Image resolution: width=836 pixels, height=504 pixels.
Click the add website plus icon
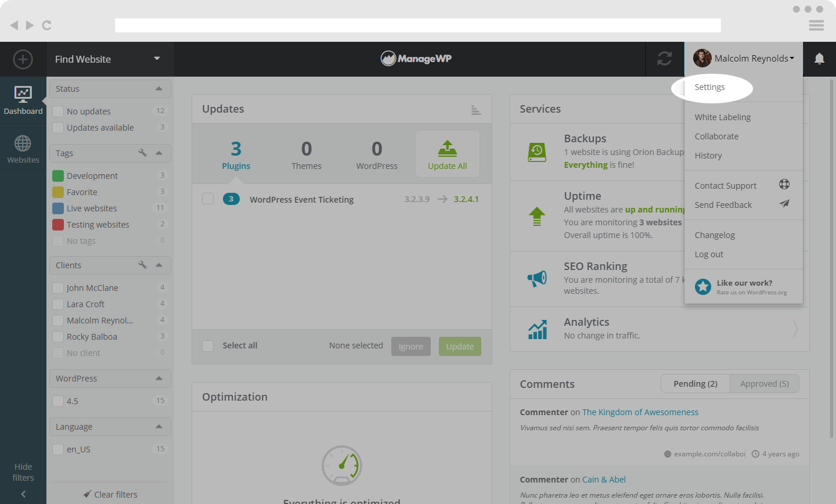coord(23,59)
